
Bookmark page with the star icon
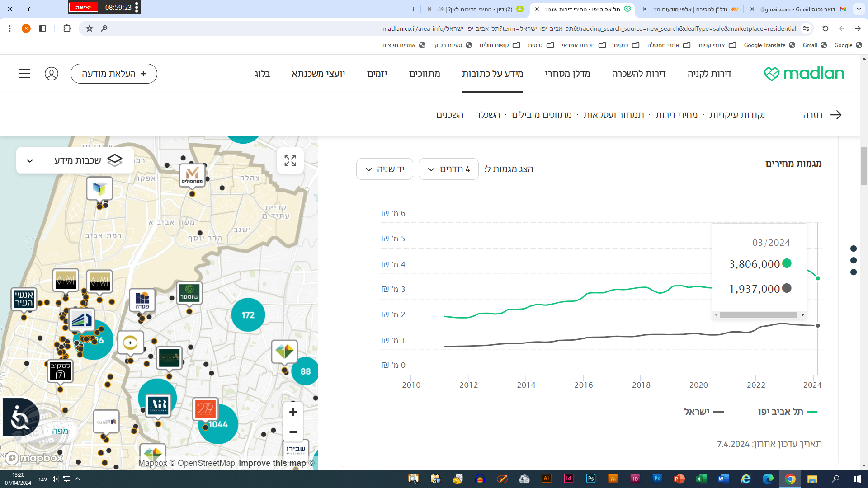point(90,28)
